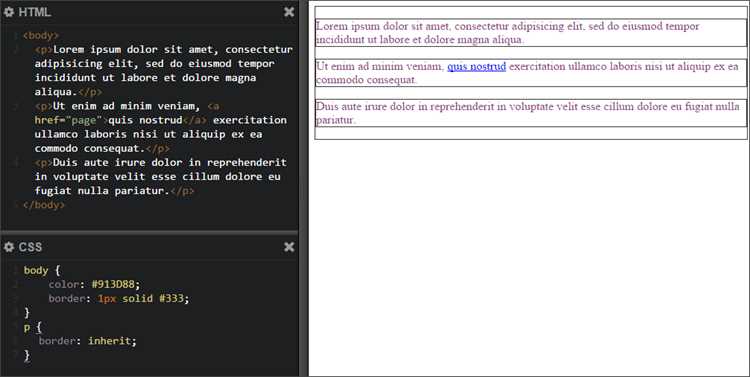Click the 'Lorem ipsum dolor' line in HTML code
750x377 pixels.
(x=163, y=49)
